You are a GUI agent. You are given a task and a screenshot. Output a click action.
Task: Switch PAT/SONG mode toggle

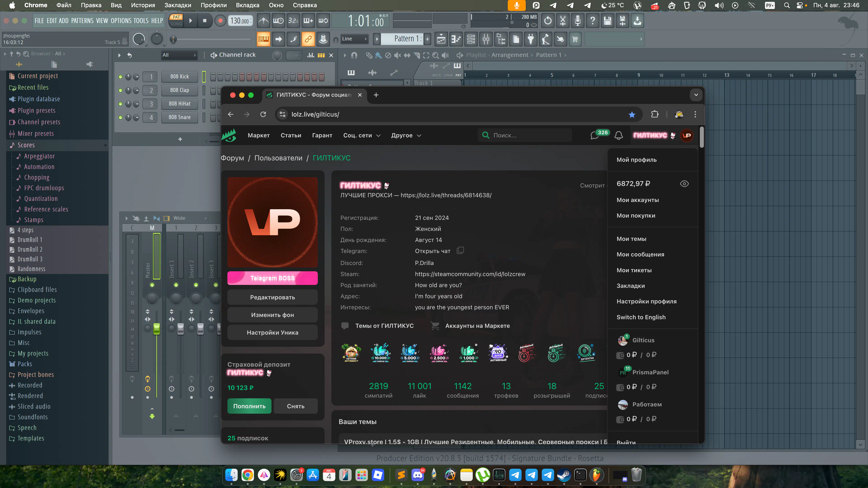(x=176, y=21)
